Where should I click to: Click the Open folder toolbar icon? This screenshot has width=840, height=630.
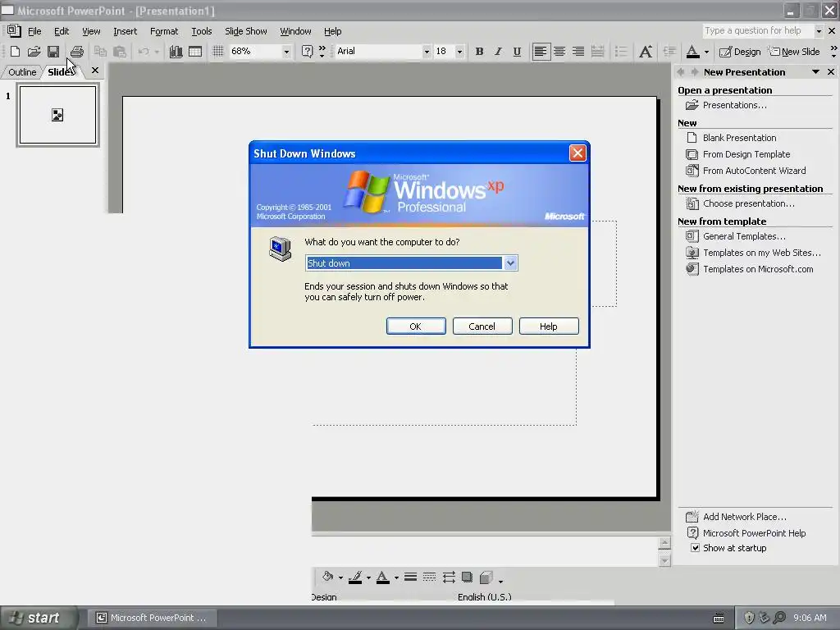34,52
